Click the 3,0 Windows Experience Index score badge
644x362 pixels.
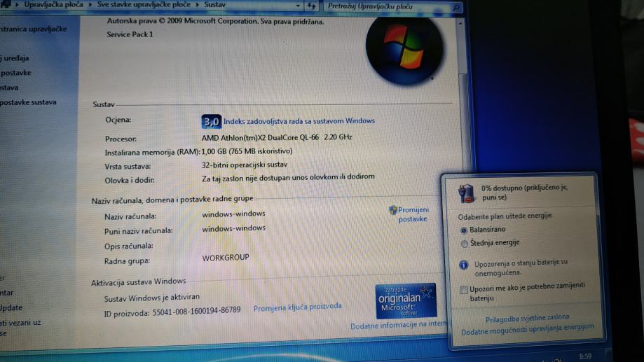tap(212, 122)
